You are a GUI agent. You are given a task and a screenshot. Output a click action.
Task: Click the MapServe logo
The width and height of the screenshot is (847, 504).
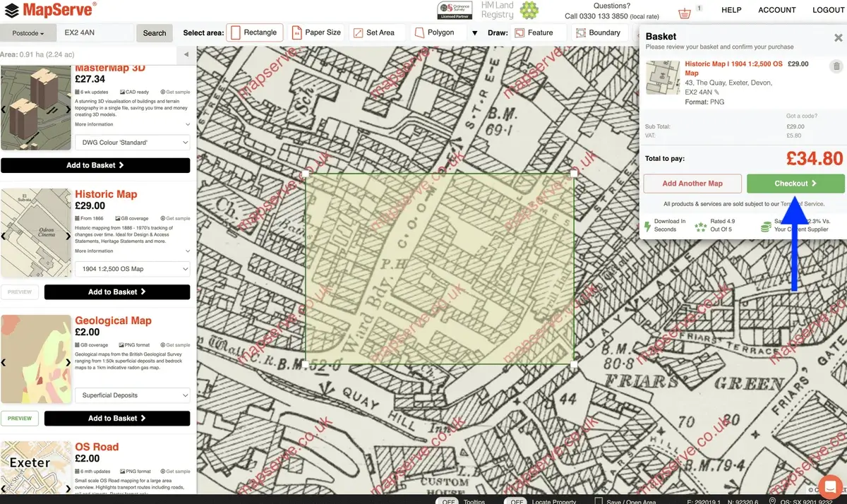(x=50, y=10)
